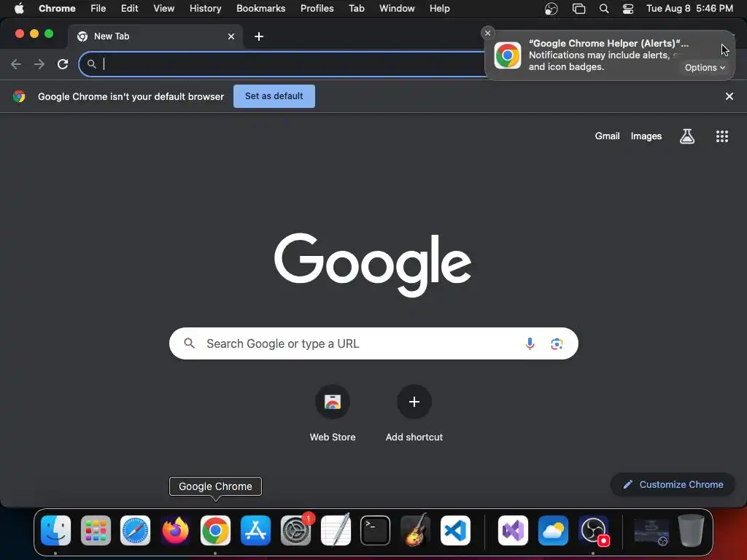Open the Tab menu
The image size is (747, 560).
(x=356, y=8)
